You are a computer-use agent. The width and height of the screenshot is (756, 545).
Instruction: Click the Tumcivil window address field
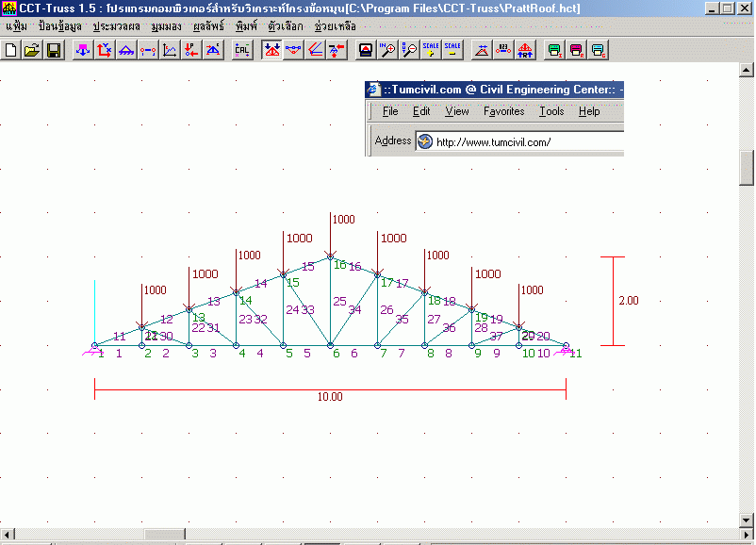[519, 141]
